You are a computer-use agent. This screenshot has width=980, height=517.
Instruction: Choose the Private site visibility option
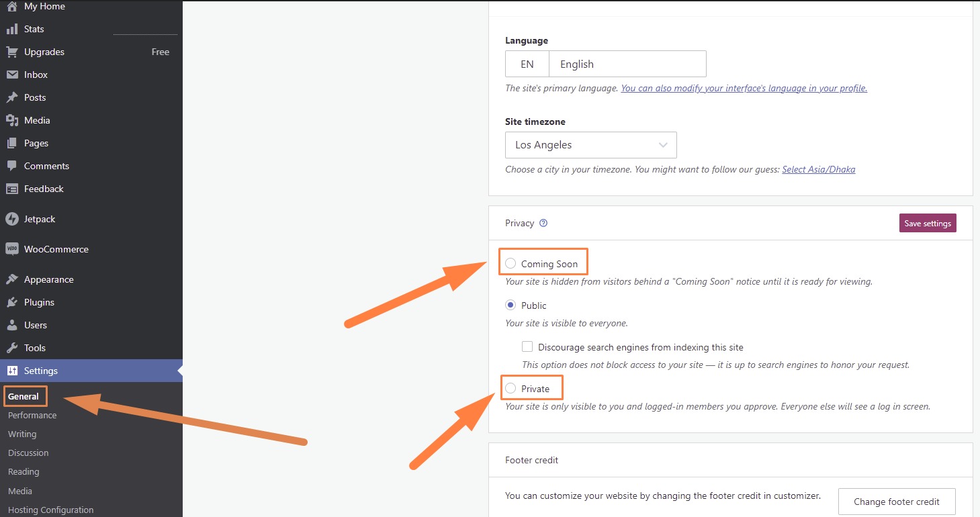pyautogui.click(x=511, y=387)
